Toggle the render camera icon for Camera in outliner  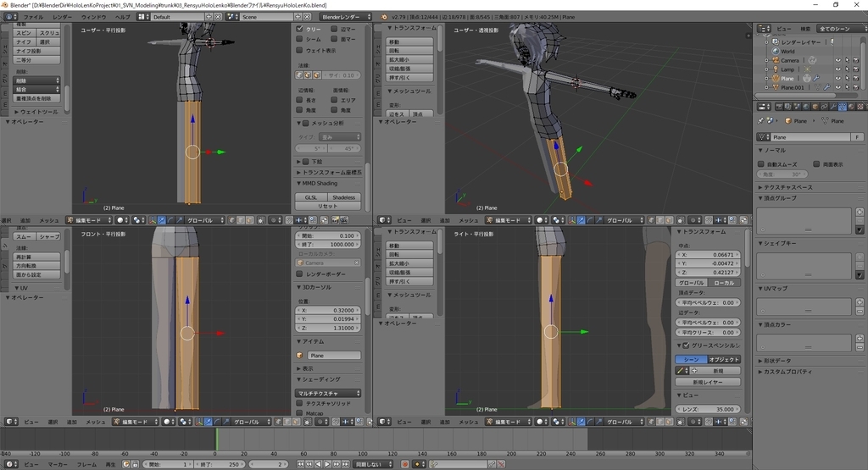[855, 60]
